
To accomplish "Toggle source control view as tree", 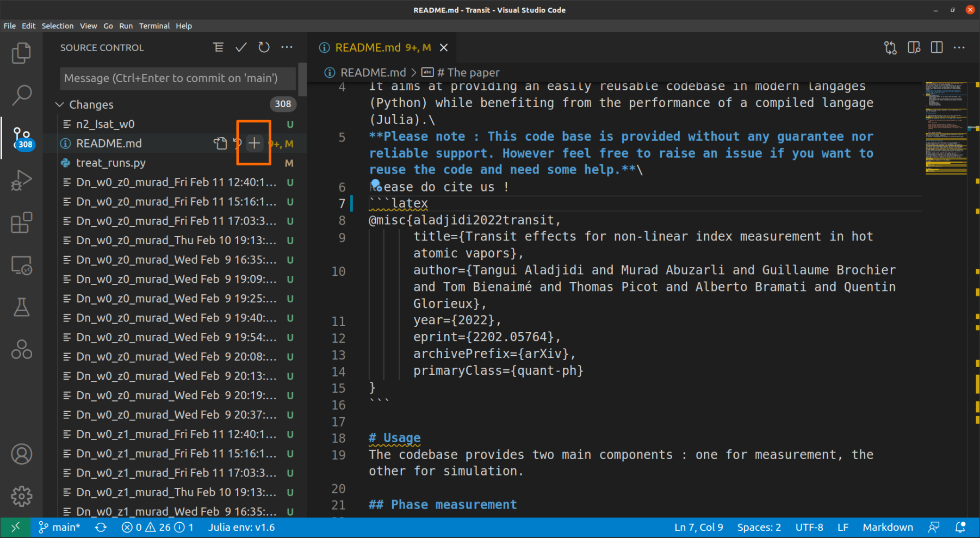I will 218,48.
